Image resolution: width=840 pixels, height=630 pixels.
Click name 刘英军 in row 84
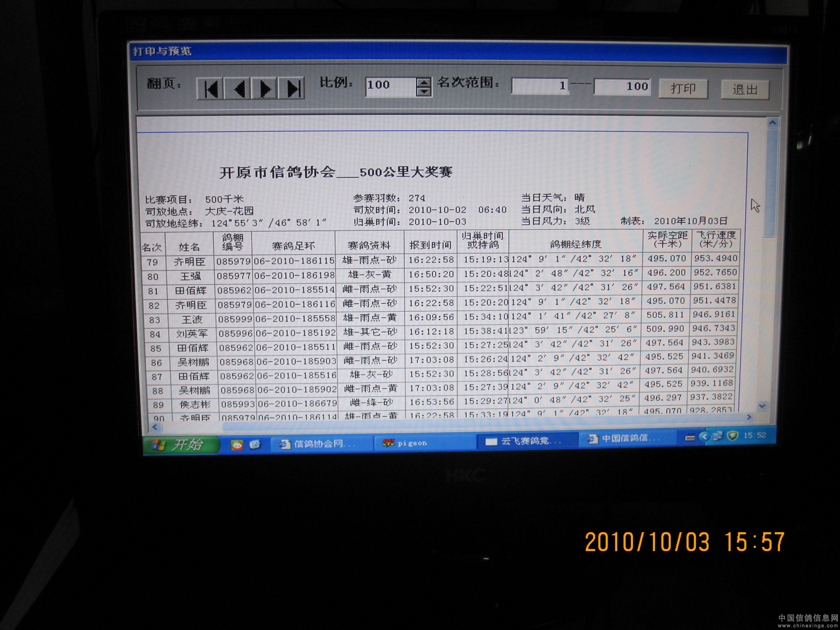click(x=192, y=334)
